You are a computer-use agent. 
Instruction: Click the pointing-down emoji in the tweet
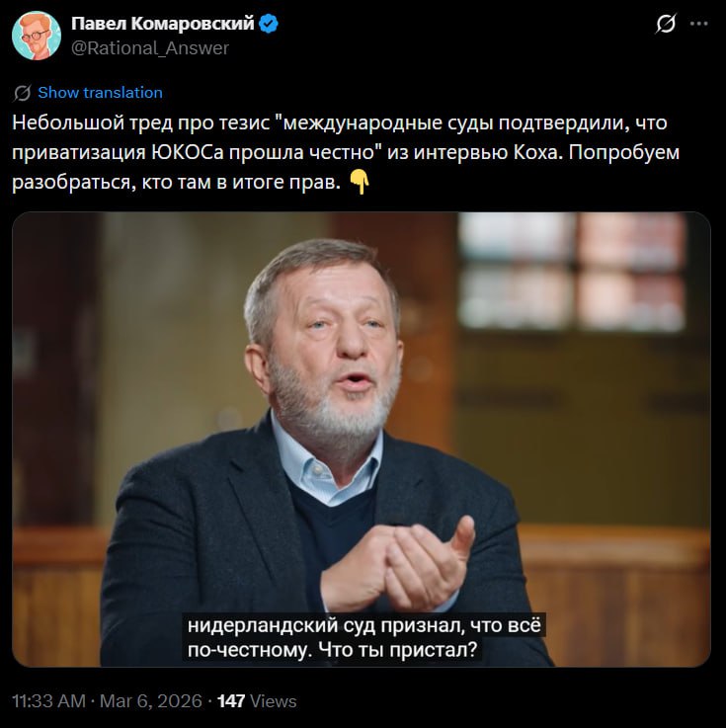(x=360, y=183)
